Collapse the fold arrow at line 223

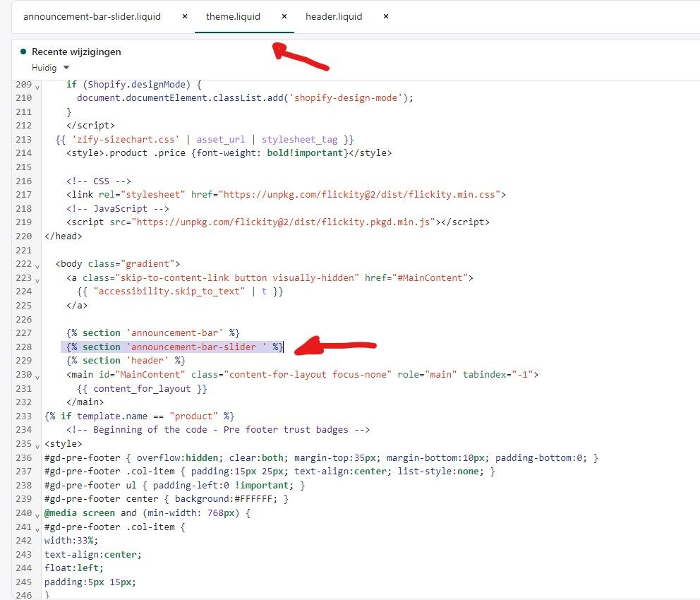pyautogui.click(x=37, y=281)
